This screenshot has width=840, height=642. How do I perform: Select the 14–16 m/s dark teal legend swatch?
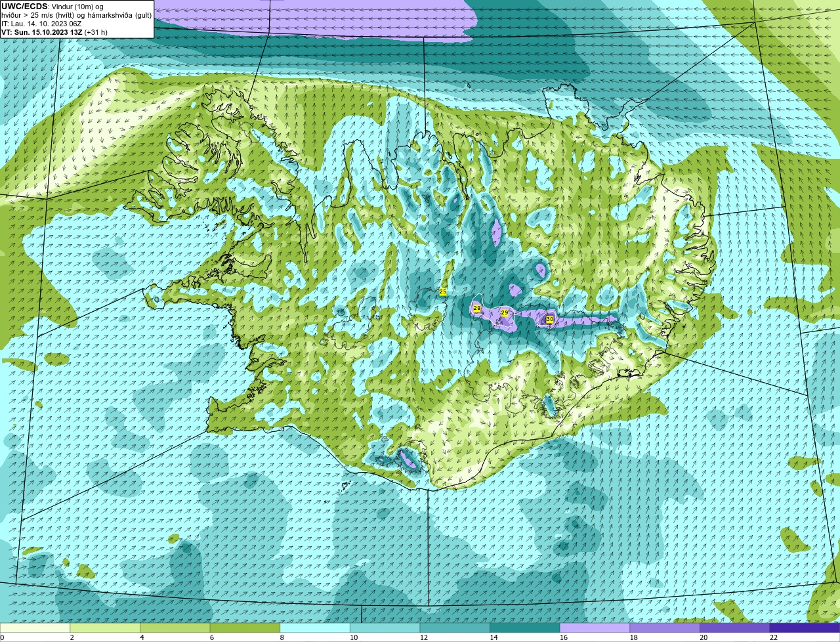tap(525, 628)
